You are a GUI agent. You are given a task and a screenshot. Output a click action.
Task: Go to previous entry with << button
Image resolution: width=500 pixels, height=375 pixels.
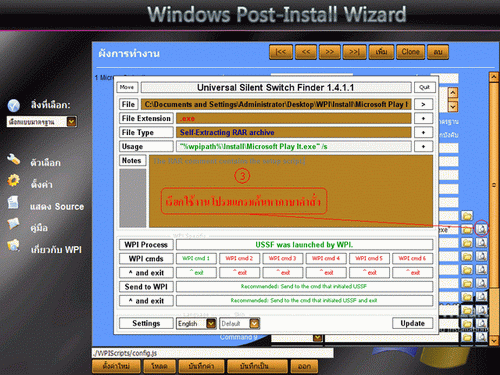tap(306, 52)
